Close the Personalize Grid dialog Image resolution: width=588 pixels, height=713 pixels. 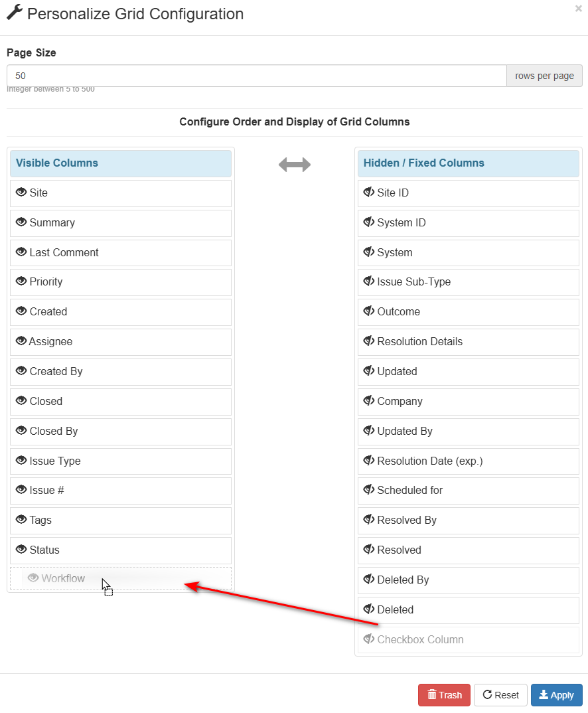[x=578, y=9]
